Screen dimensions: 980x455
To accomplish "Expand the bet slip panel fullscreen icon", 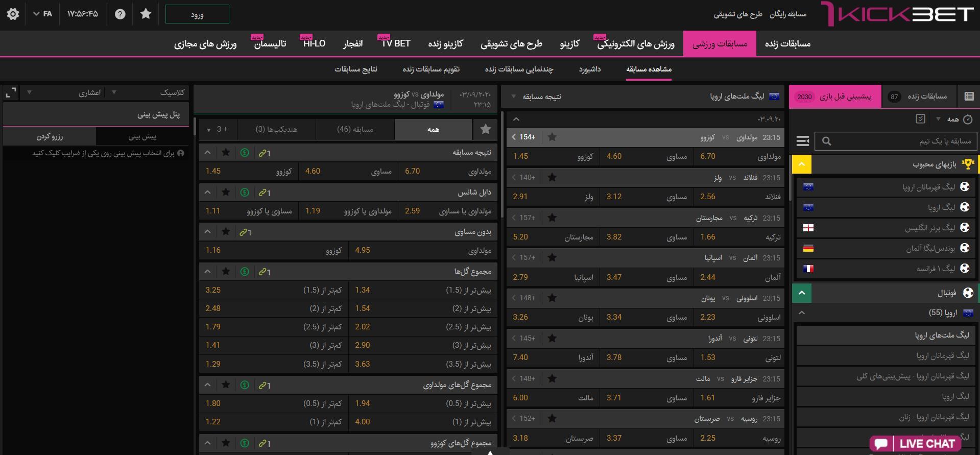I will [x=11, y=92].
